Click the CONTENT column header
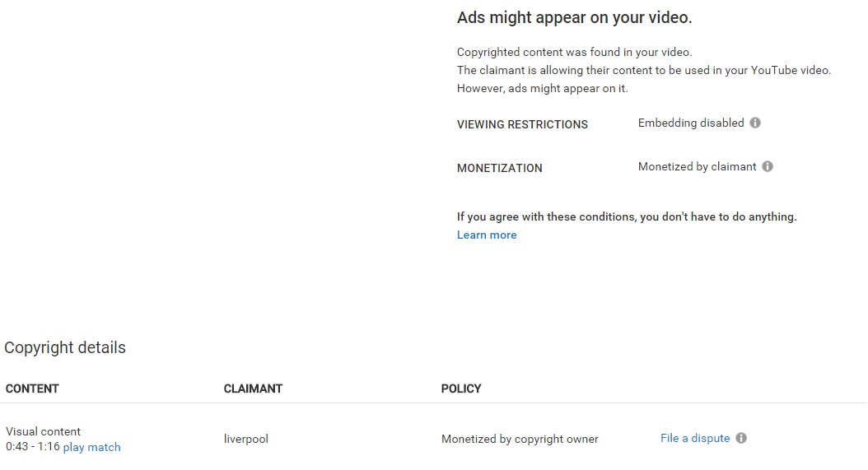This screenshot has height=470, width=868. coord(32,389)
